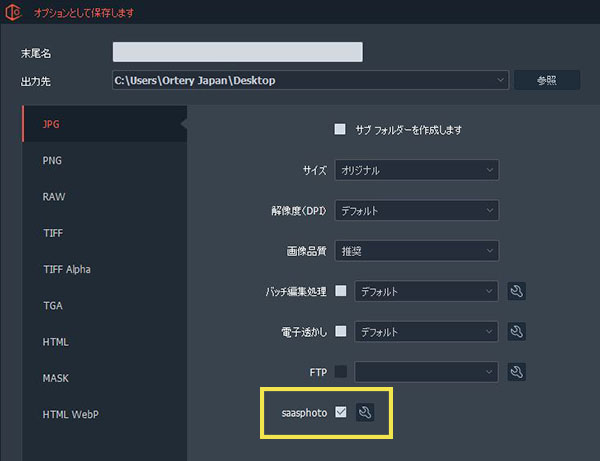Expand the 出力先 path dropdown
This screenshot has width=600, height=461.
[499, 80]
